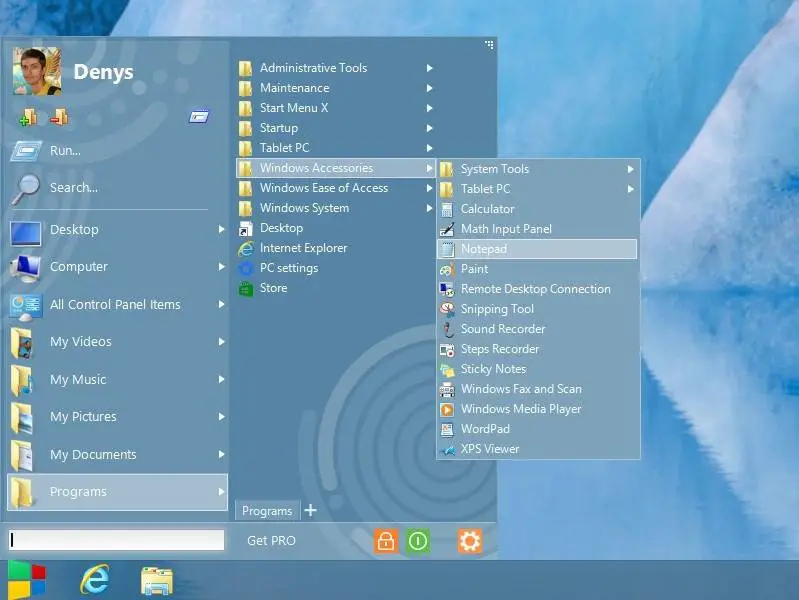Click the Denys user avatar picture
799x600 pixels.
coord(37,71)
